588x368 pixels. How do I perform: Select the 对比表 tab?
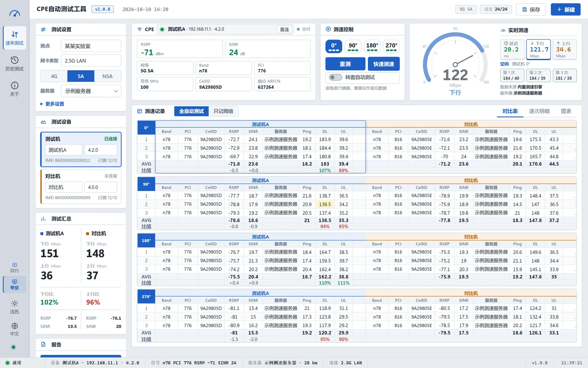click(x=510, y=111)
